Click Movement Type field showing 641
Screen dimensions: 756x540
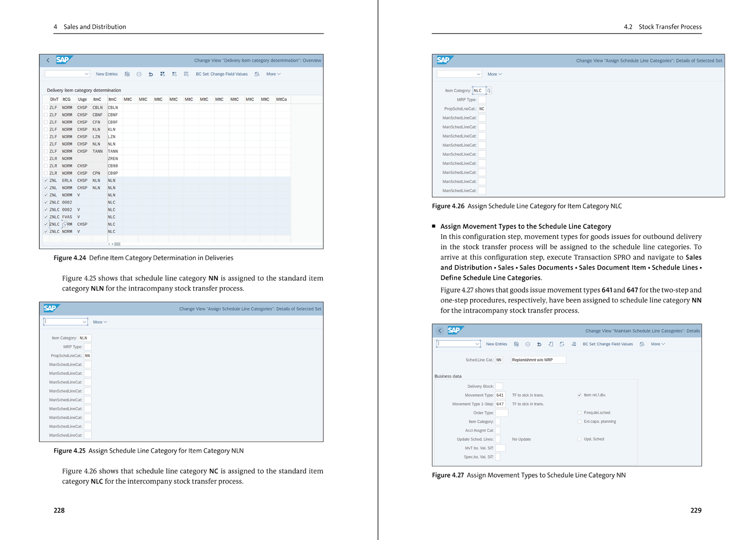(500, 395)
